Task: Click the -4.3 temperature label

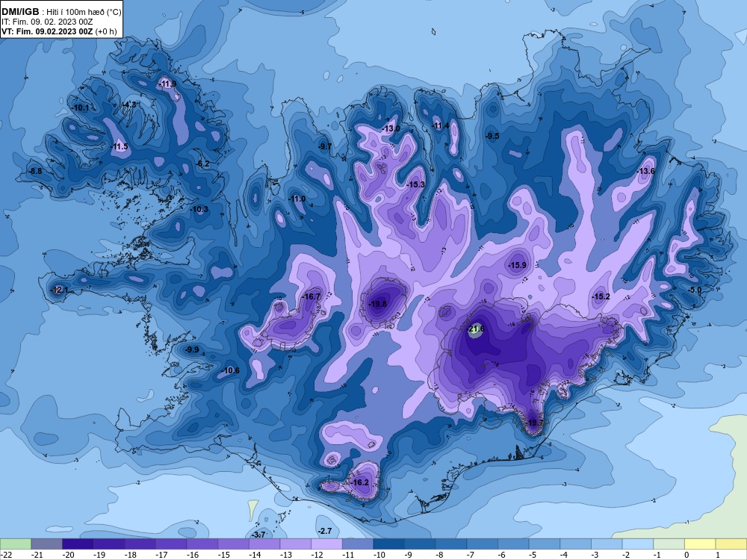Action: pyautogui.click(x=128, y=105)
